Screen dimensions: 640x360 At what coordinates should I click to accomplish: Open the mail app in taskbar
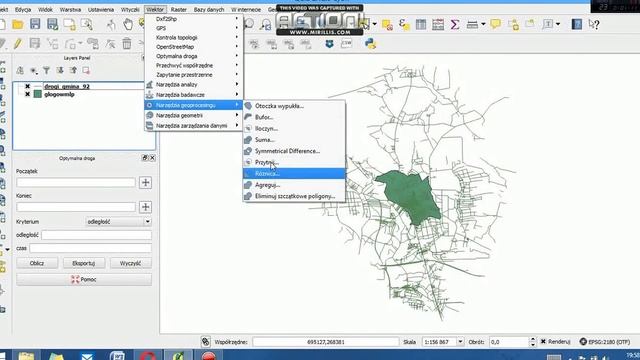click(87, 356)
